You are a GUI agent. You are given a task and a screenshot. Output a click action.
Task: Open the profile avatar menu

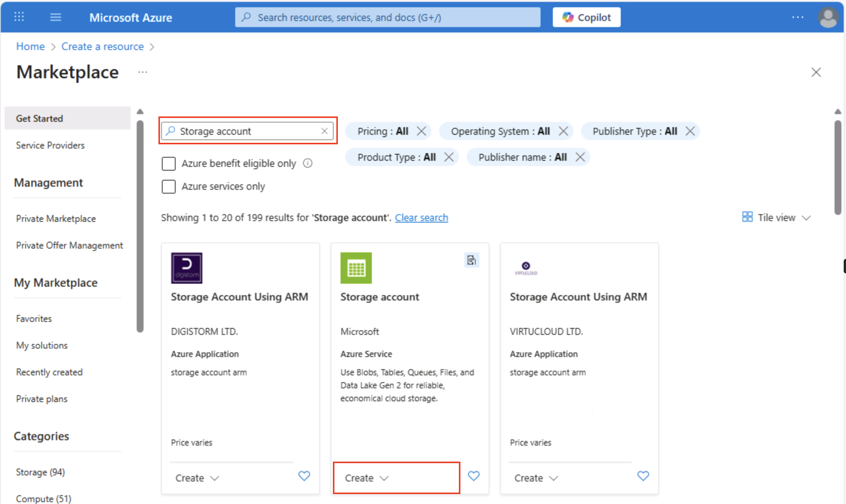coord(828,17)
